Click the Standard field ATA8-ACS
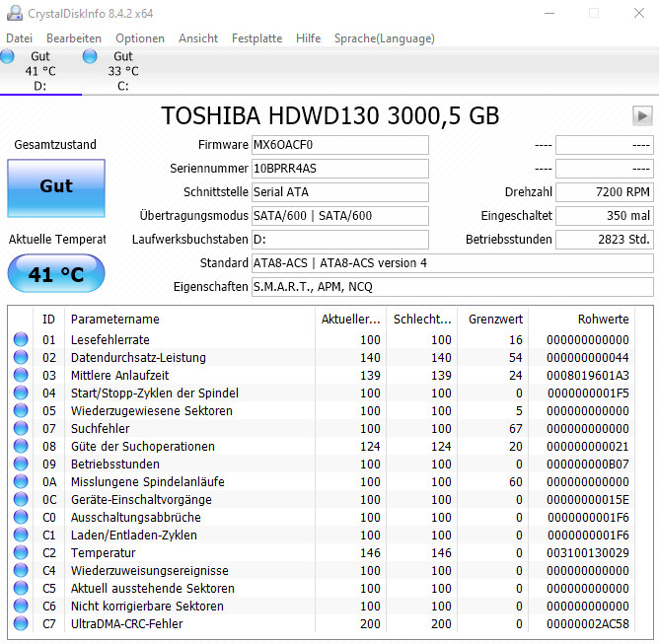Viewport: 659px width, 644px height. coord(453,263)
